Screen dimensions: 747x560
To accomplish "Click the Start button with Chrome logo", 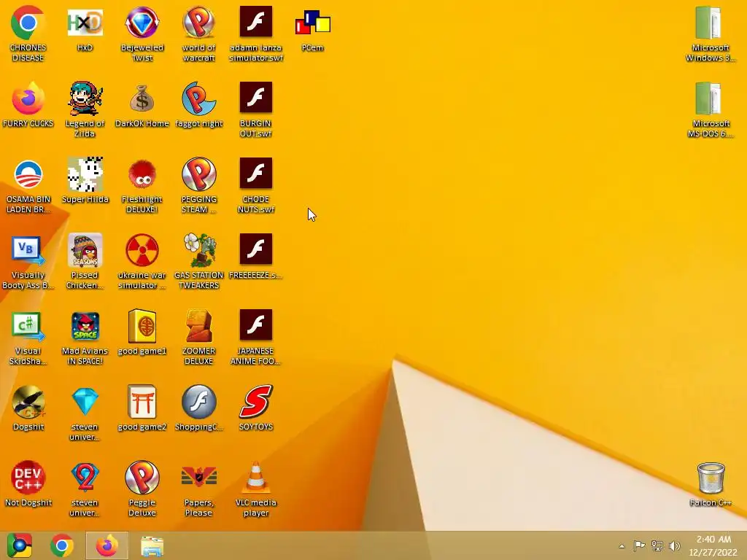I will 19,545.
